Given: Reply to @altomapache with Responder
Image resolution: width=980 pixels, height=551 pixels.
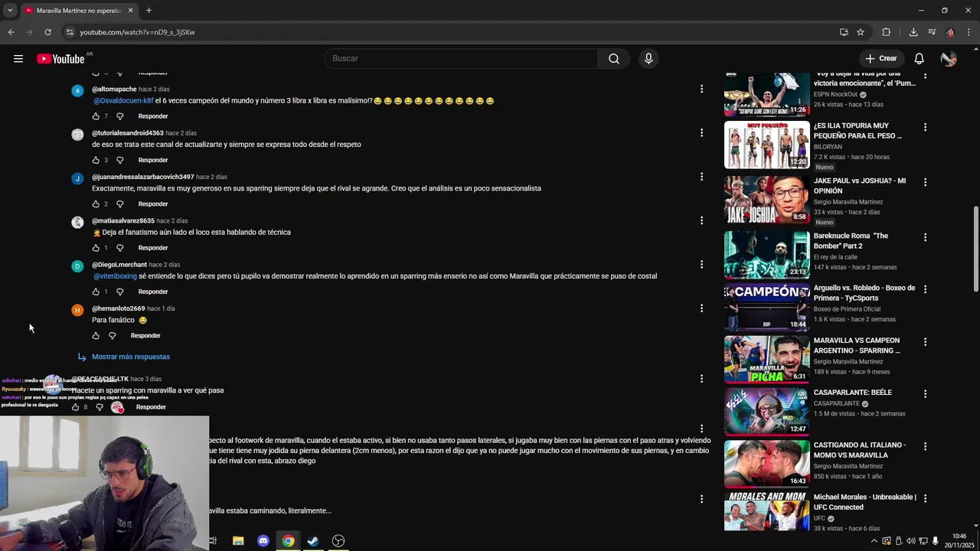Looking at the screenshot, I should pyautogui.click(x=153, y=116).
